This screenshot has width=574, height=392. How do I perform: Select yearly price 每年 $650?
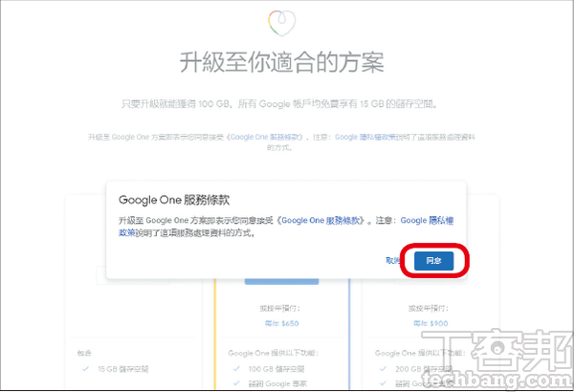(x=281, y=323)
